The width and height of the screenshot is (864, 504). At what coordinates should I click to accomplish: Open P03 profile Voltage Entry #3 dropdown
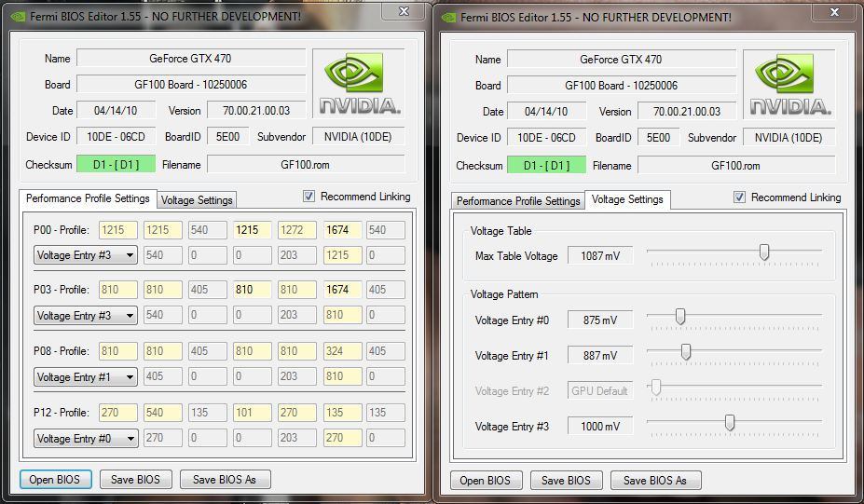click(x=86, y=316)
